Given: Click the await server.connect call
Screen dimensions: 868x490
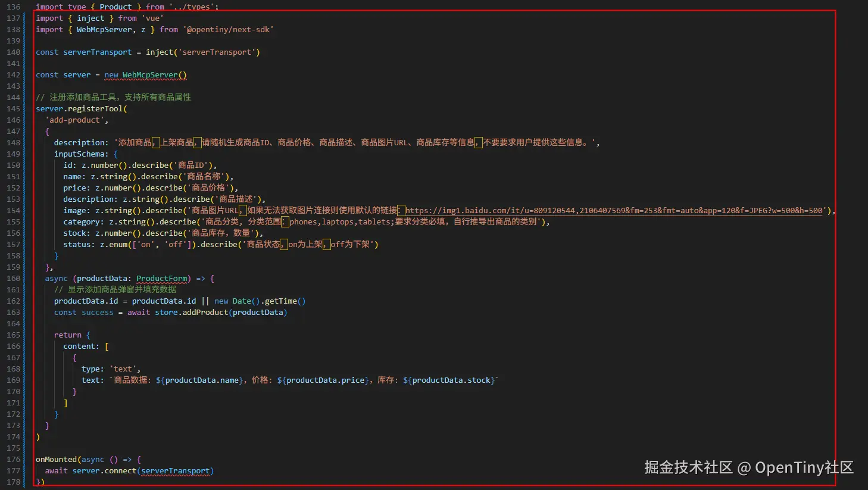Looking at the screenshot, I should 91,471.
